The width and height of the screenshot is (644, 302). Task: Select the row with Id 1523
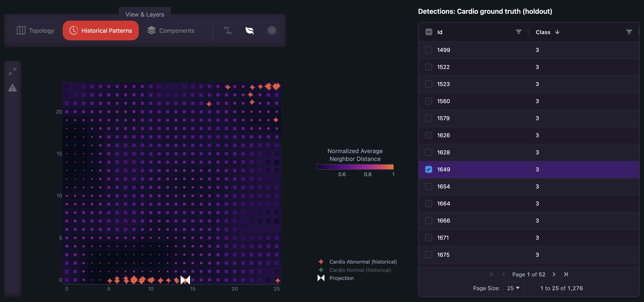point(528,84)
